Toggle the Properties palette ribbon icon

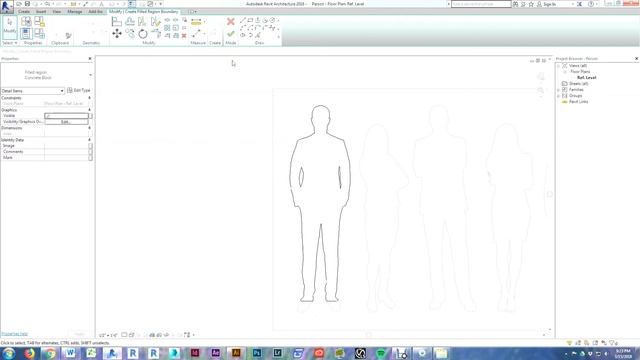point(26,33)
